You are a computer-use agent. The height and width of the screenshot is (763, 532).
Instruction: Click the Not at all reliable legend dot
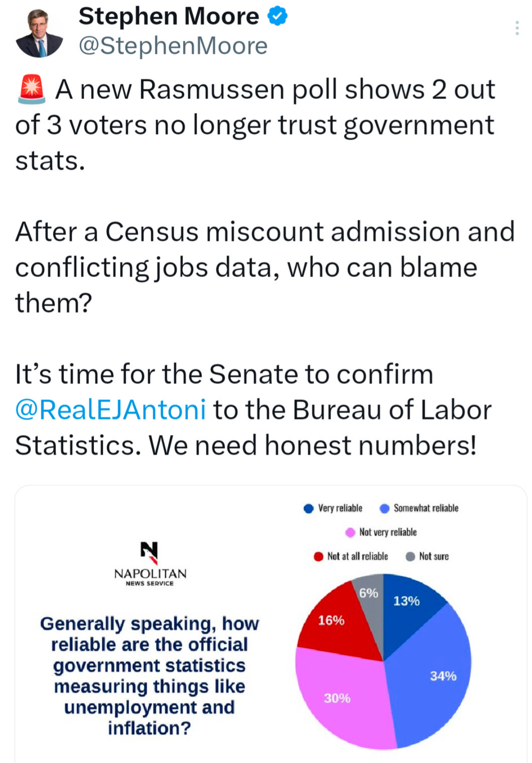tap(319, 556)
